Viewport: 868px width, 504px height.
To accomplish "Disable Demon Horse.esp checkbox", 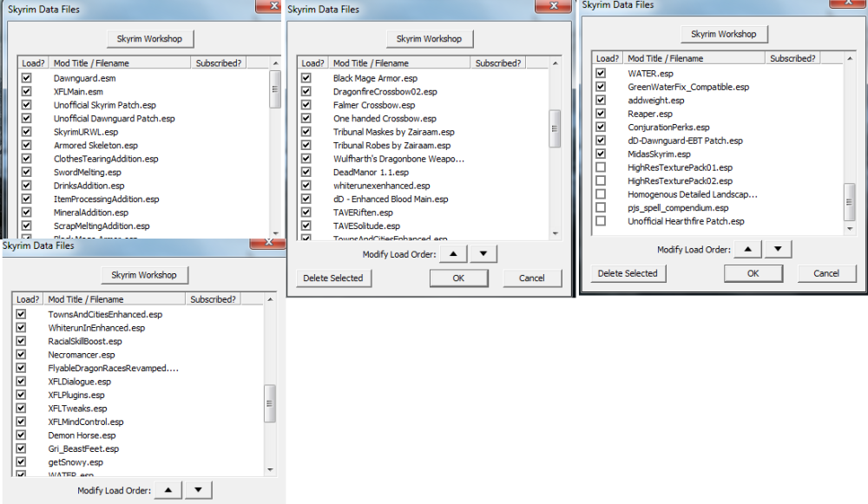I will click(21, 435).
